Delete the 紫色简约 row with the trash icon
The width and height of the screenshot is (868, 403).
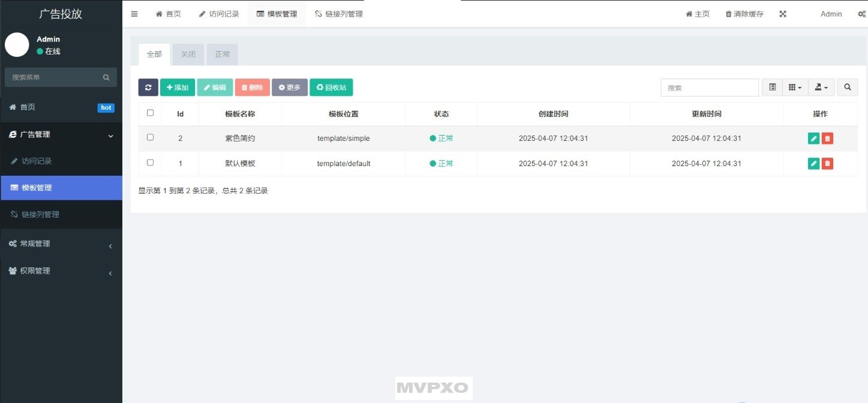827,139
